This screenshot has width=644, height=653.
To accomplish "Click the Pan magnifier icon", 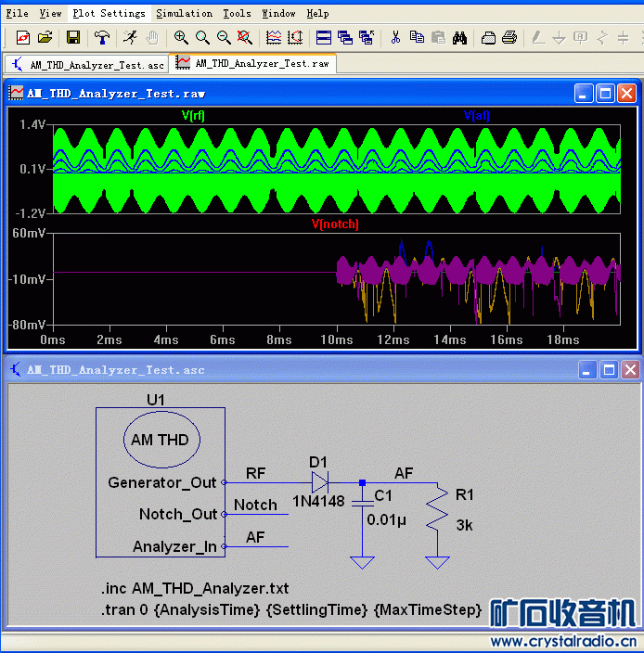I will [x=202, y=38].
